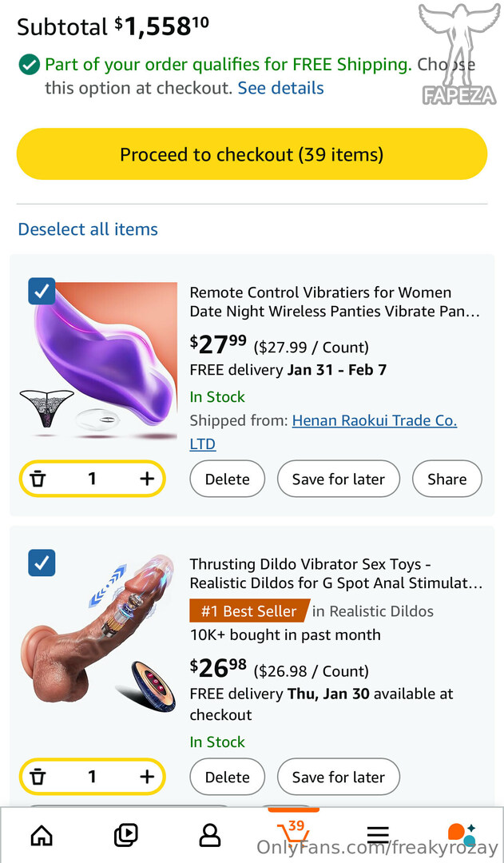
Task: Open See details for free shipping
Action: (280, 88)
